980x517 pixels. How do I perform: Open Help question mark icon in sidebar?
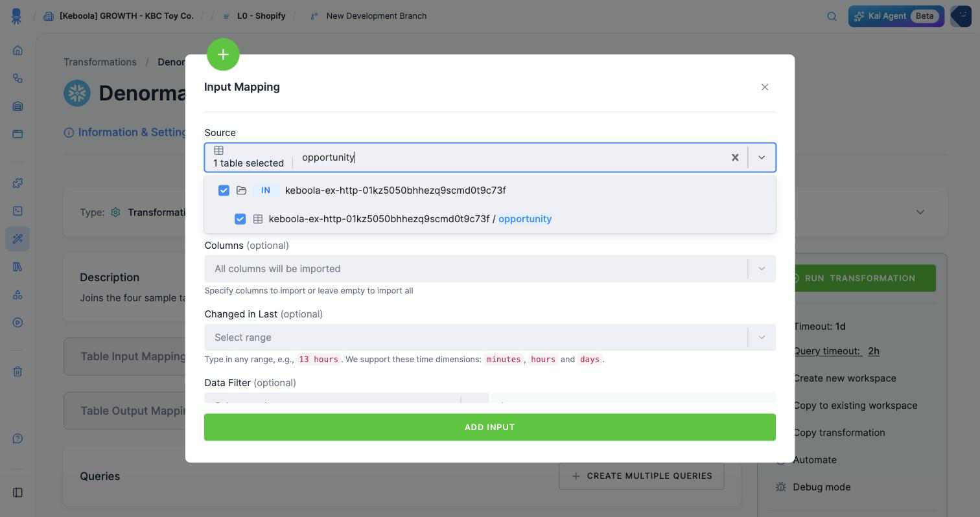coord(17,439)
